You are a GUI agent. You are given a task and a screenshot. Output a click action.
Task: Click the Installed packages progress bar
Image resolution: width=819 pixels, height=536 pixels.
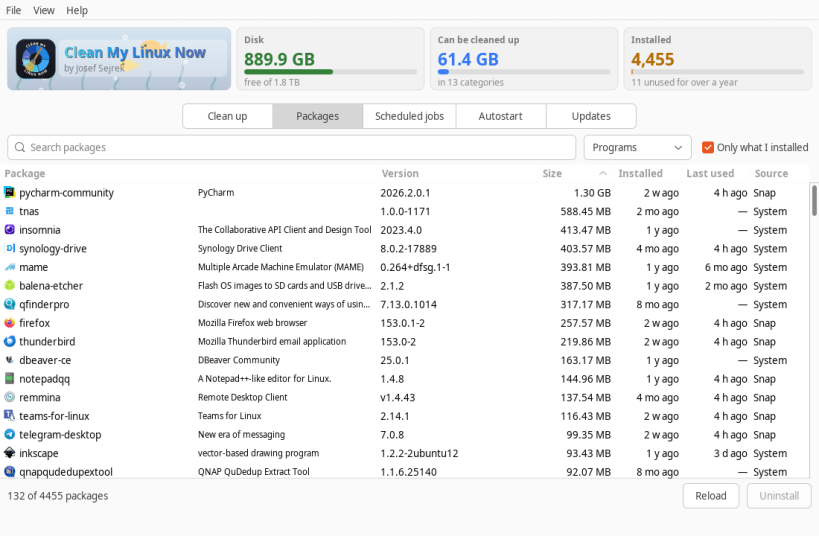[717, 72]
